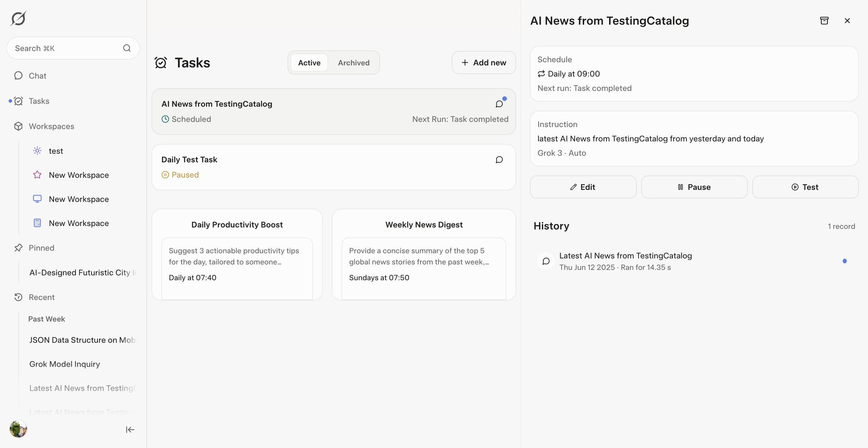Click the Grok logo icon

(x=18, y=19)
